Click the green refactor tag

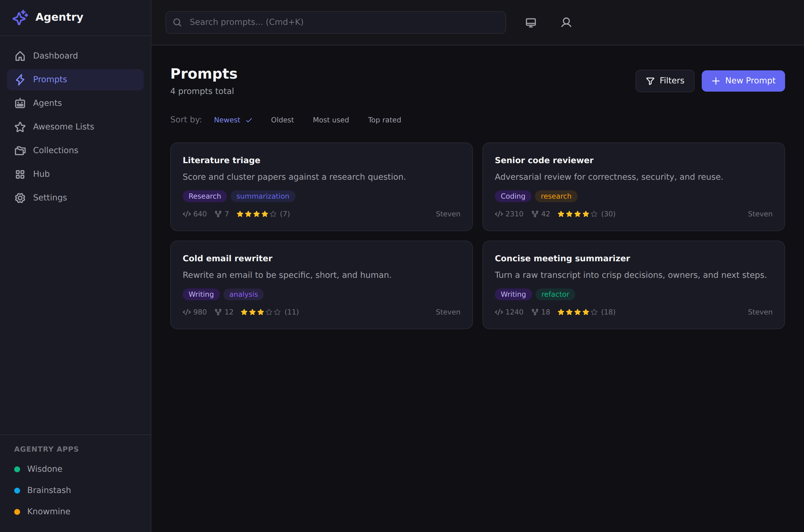[555, 294]
